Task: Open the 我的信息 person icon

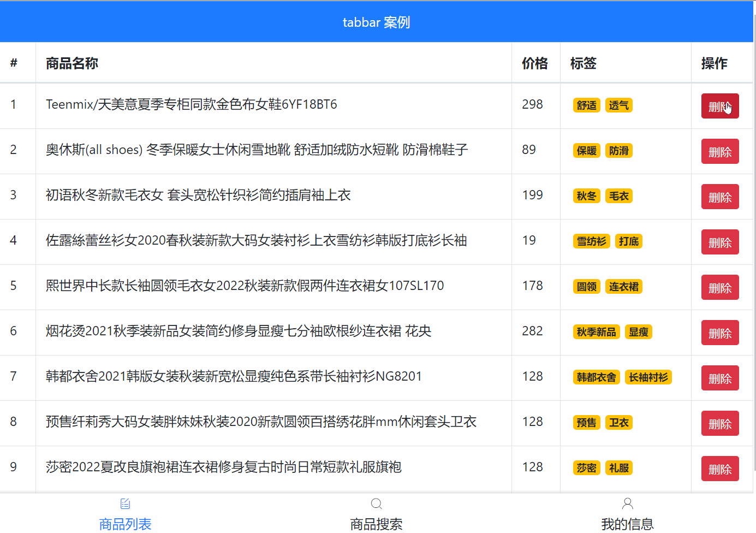Action: [x=627, y=504]
